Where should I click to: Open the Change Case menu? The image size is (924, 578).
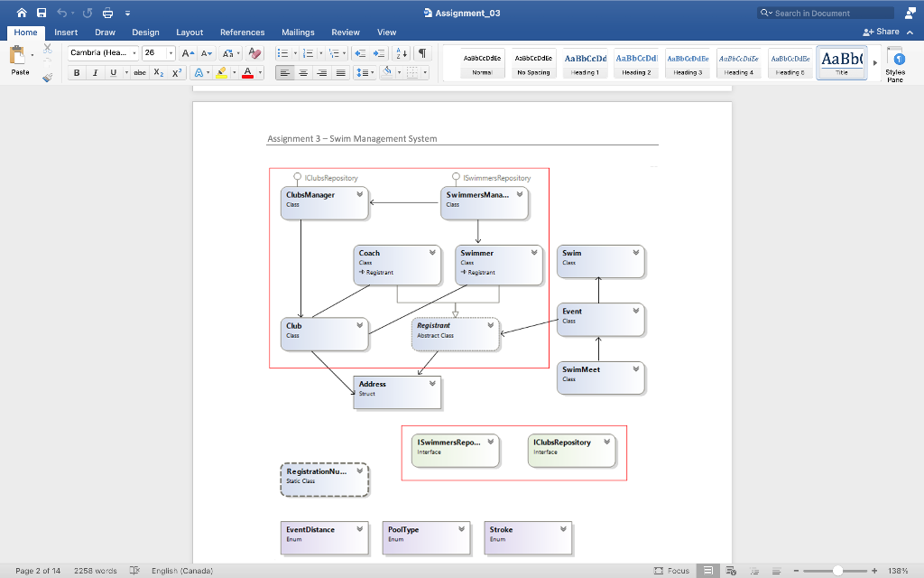pos(229,53)
